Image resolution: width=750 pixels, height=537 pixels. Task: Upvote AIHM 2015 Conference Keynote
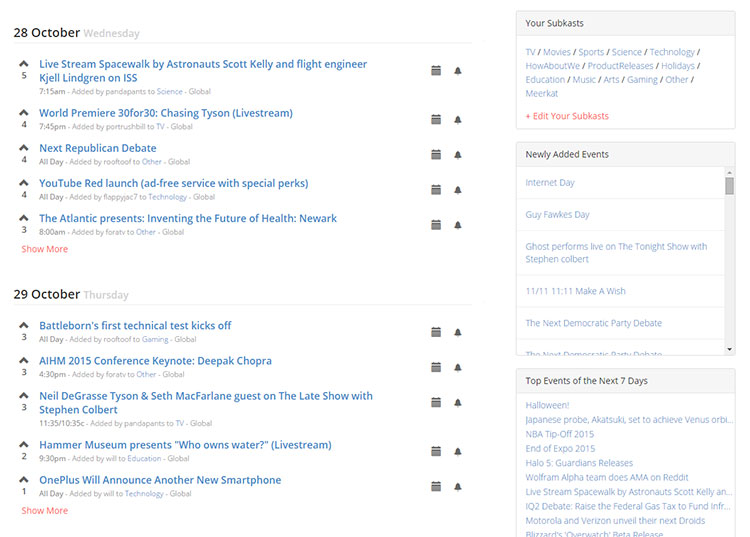(23, 360)
